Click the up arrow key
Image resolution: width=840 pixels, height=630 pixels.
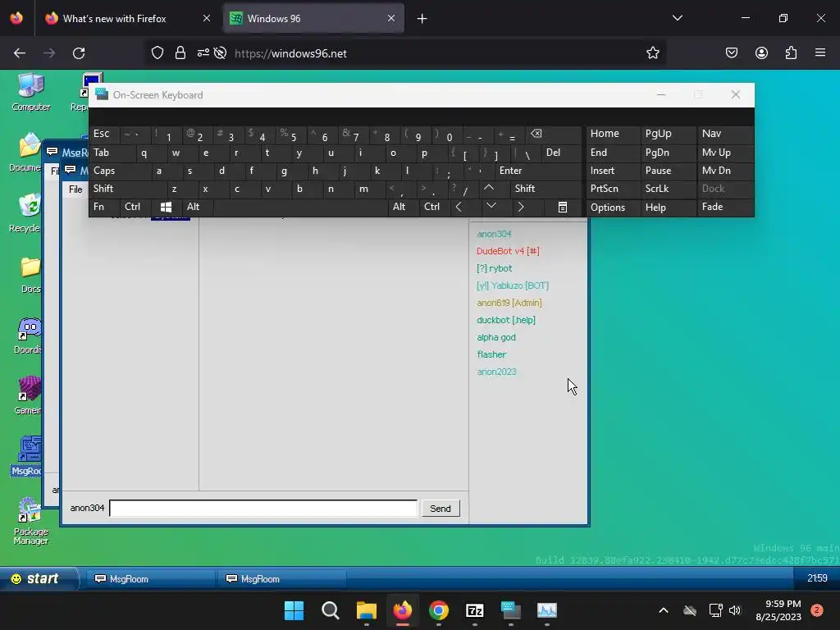tap(489, 188)
